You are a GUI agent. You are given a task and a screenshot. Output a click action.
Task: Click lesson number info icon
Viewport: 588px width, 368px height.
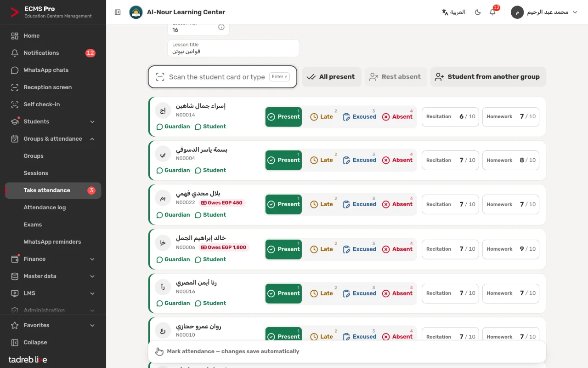(221, 27)
